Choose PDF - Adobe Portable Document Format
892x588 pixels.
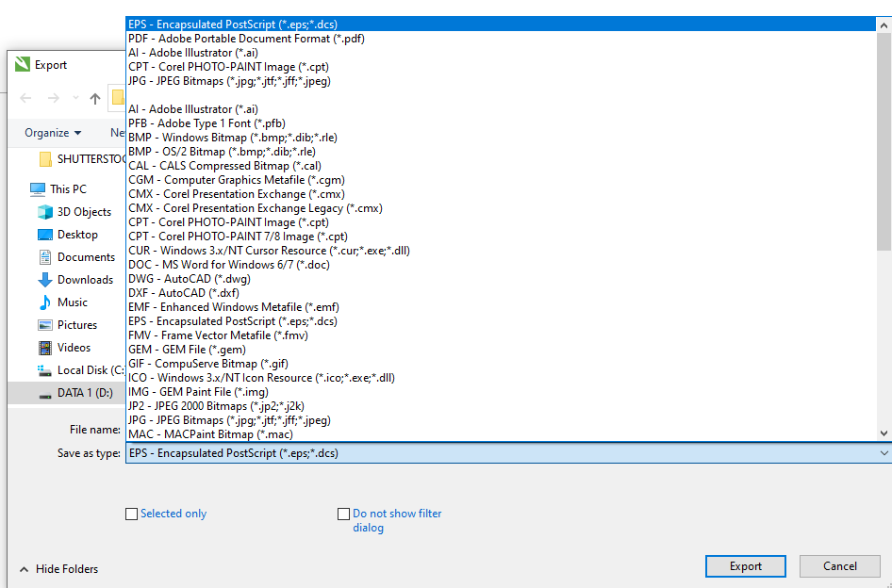click(x=246, y=39)
